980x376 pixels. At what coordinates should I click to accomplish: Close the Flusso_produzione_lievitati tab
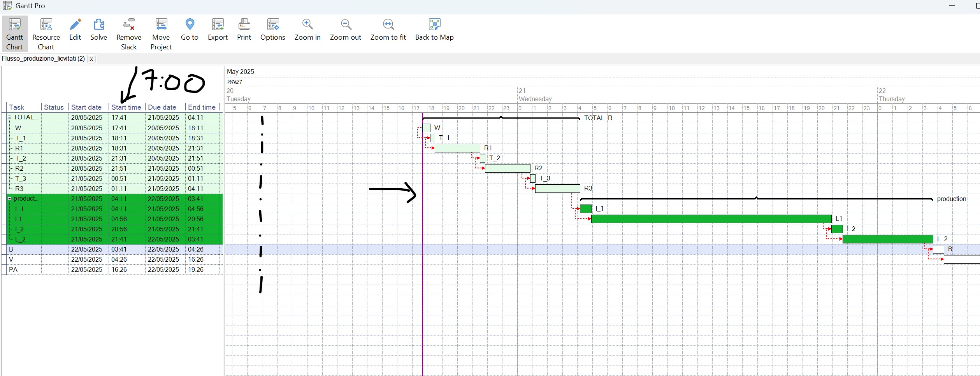pos(91,59)
